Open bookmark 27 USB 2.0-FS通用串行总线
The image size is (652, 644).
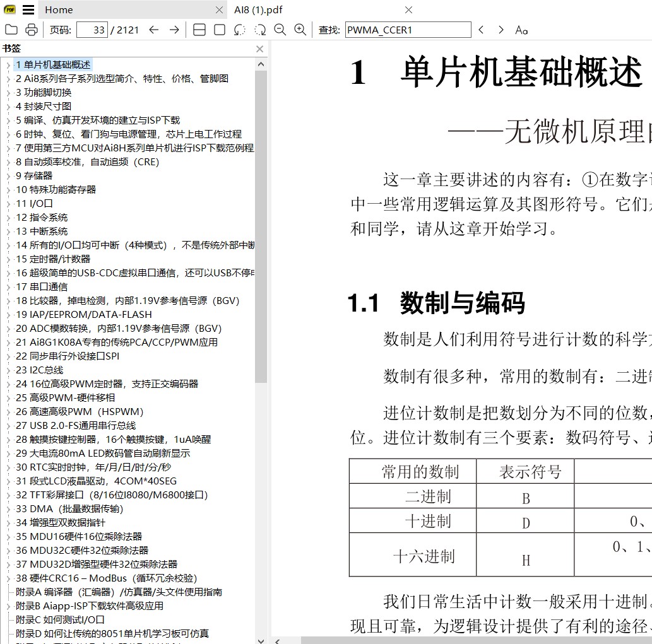(76, 426)
